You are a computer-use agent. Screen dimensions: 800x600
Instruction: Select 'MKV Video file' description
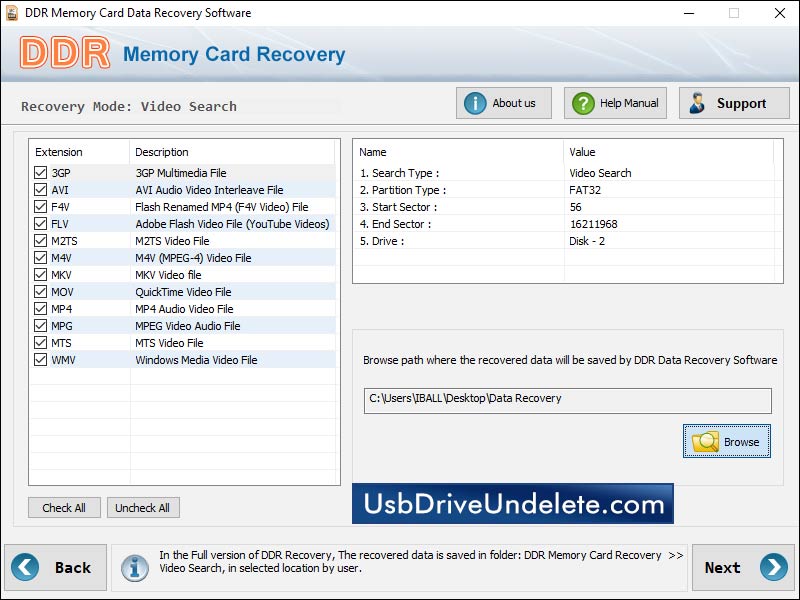pos(168,275)
